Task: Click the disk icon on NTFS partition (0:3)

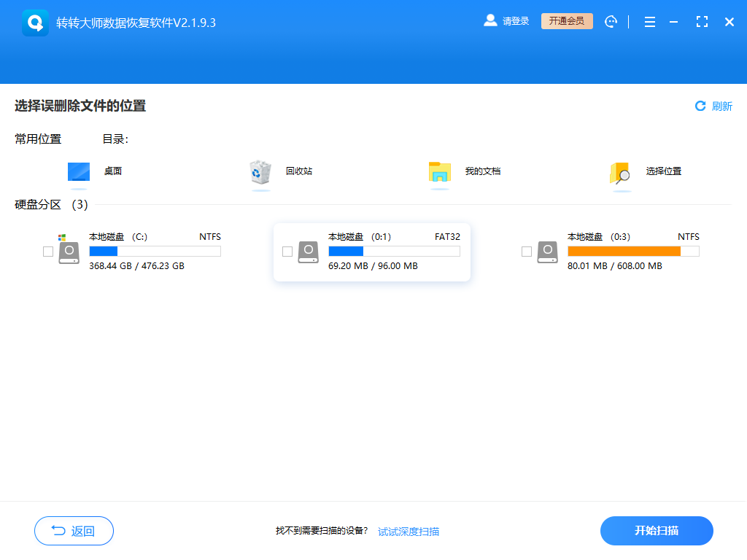Action: 547,252
